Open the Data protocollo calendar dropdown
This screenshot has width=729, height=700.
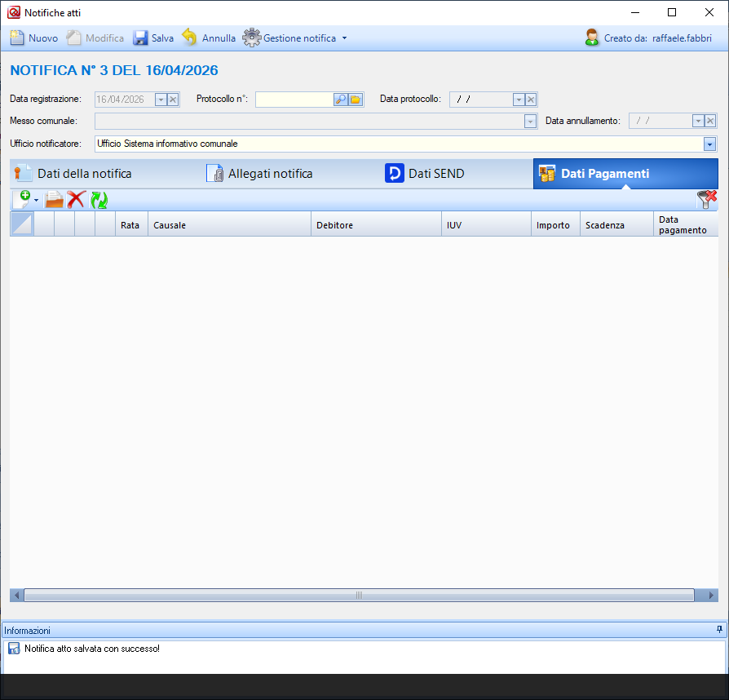click(519, 100)
